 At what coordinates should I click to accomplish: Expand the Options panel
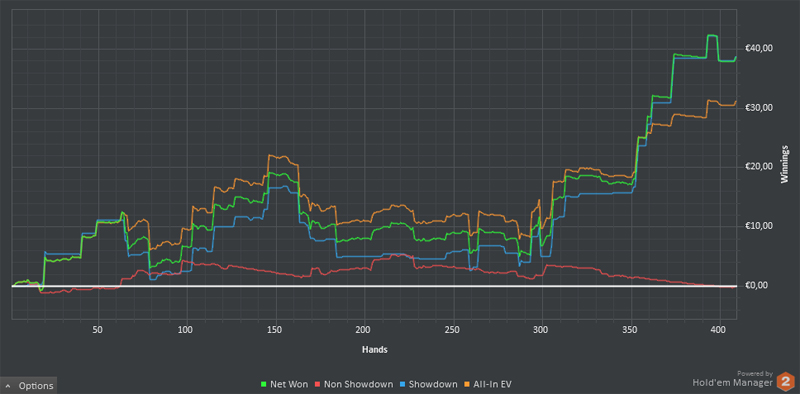click(29, 386)
